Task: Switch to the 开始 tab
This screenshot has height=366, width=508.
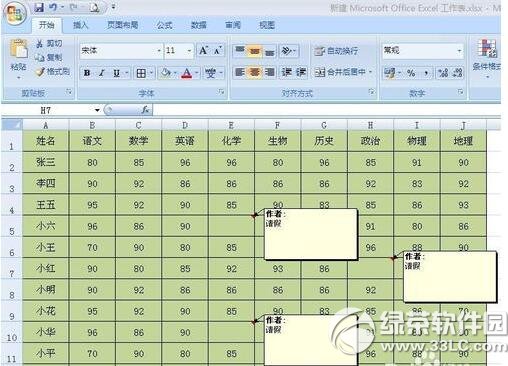Action: tap(47, 25)
